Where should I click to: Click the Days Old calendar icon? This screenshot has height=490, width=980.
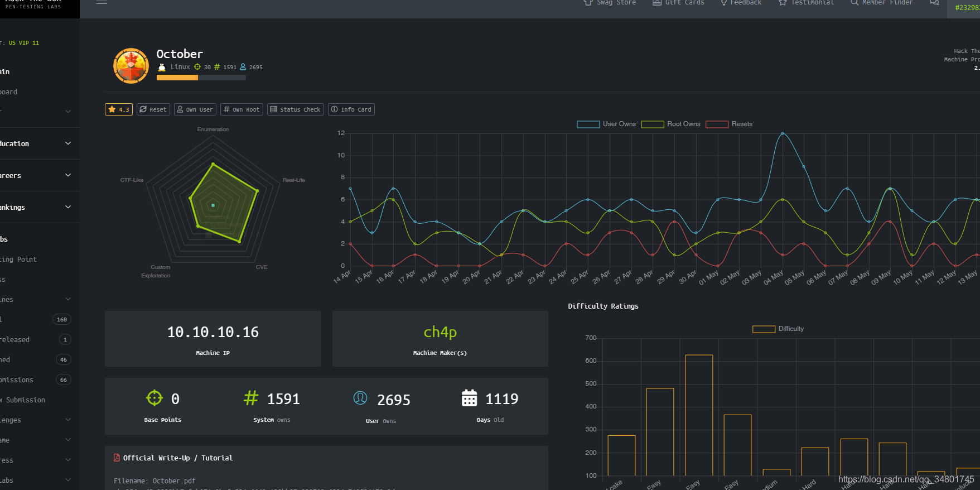(x=470, y=398)
